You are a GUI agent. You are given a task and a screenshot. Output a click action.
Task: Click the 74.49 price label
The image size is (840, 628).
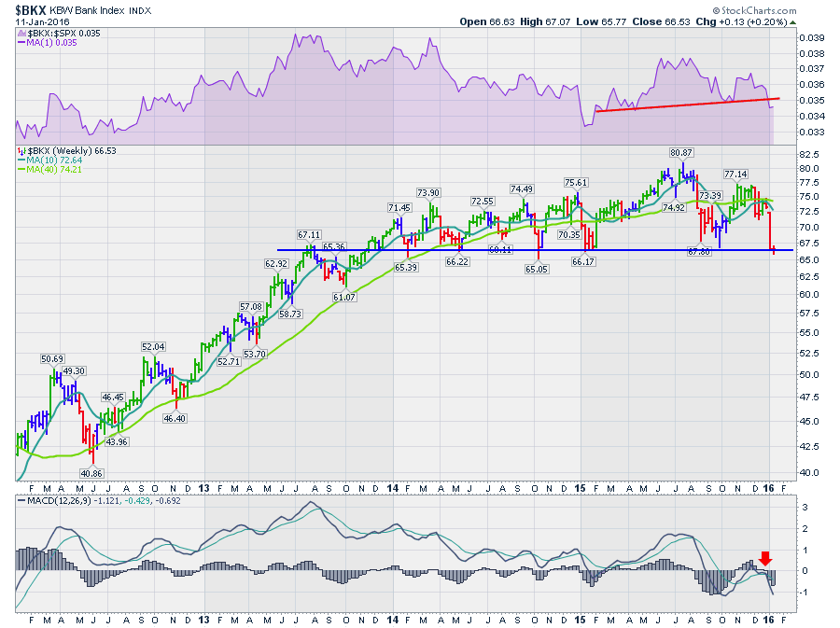[x=522, y=189]
